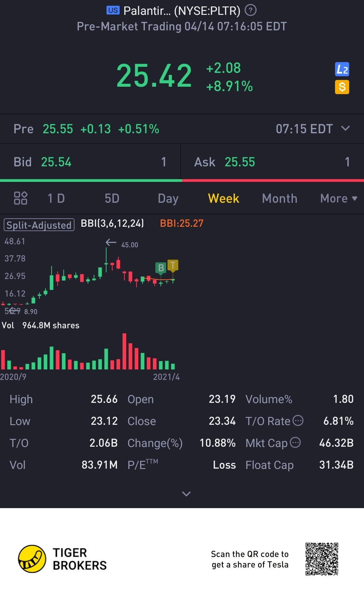Viewport: 364px width, 610px height.
Task: Tap the Palantir… (NYSE:PLTR) title
Action: click(x=182, y=11)
